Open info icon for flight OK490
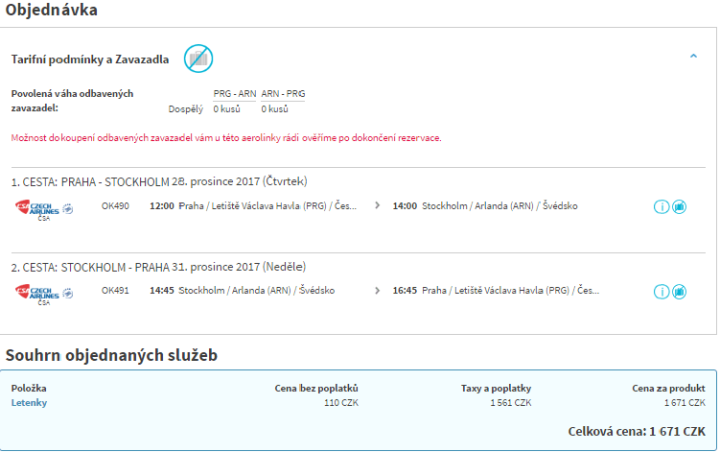Image resolution: width=720 pixels, height=452 pixels. point(661,207)
